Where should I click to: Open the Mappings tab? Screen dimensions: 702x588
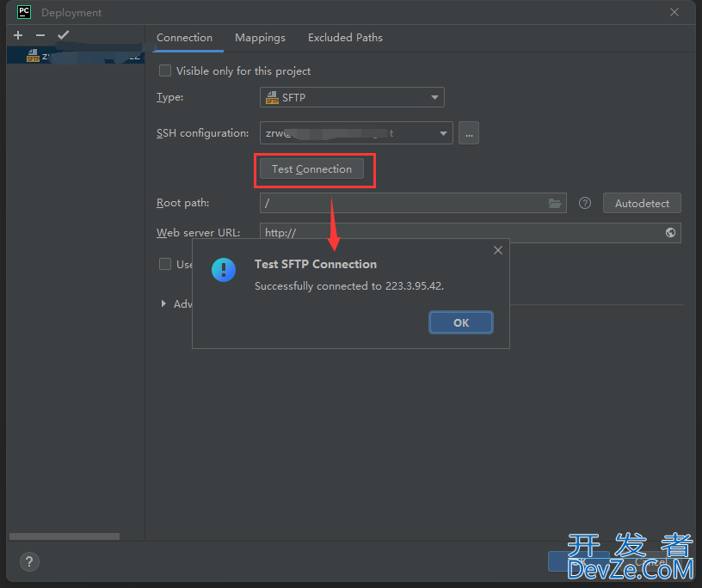[260, 38]
